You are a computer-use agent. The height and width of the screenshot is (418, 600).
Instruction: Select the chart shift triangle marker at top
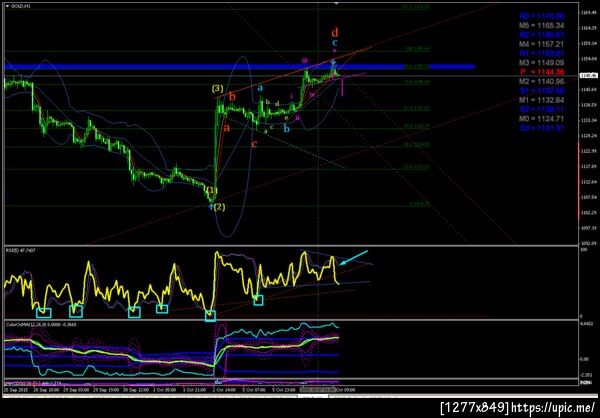(x=336, y=3)
